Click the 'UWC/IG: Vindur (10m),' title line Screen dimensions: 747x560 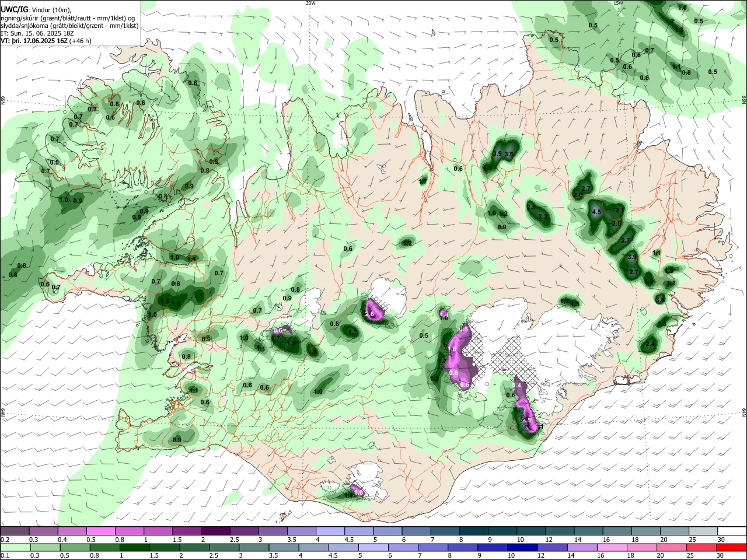coord(36,9)
